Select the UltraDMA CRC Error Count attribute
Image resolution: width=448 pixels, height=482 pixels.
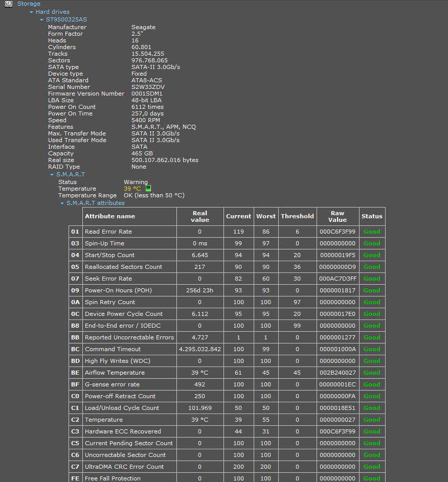coord(124,467)
